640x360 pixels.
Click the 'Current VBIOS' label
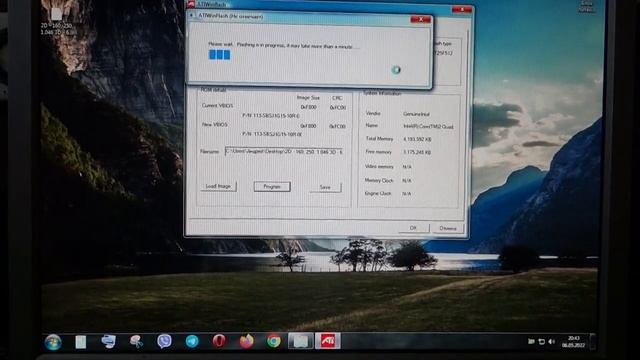point(217,105)
